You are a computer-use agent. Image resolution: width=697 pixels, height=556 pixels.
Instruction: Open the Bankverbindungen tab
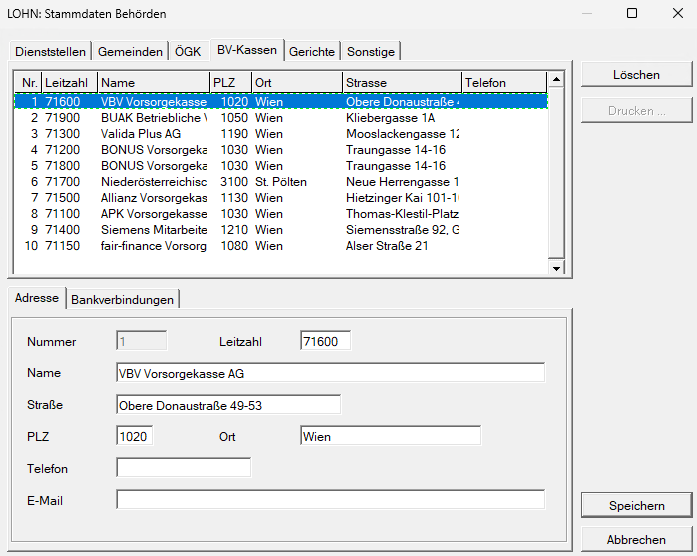[x=122, y=299]
